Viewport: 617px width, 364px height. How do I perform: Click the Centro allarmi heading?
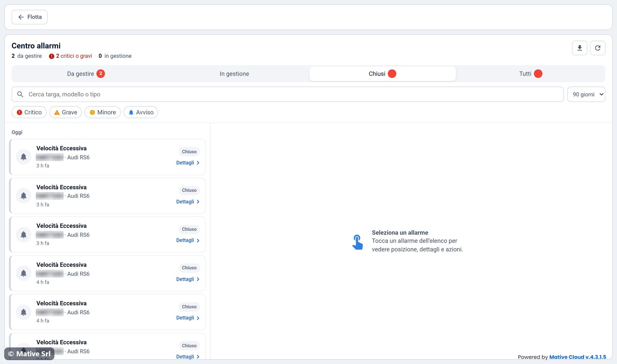[x=36, y=46]
